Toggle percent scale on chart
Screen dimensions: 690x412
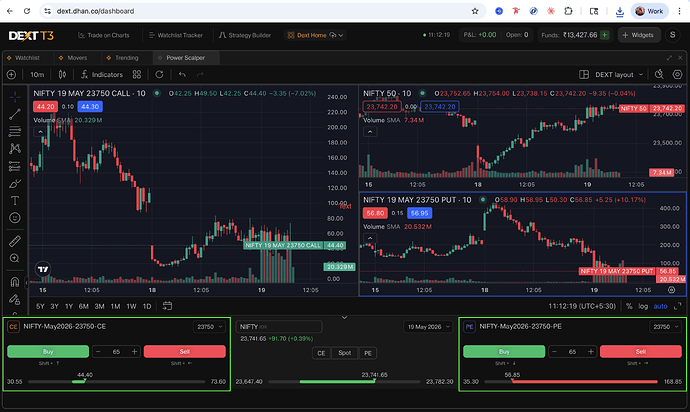click(x=629, y=306)
